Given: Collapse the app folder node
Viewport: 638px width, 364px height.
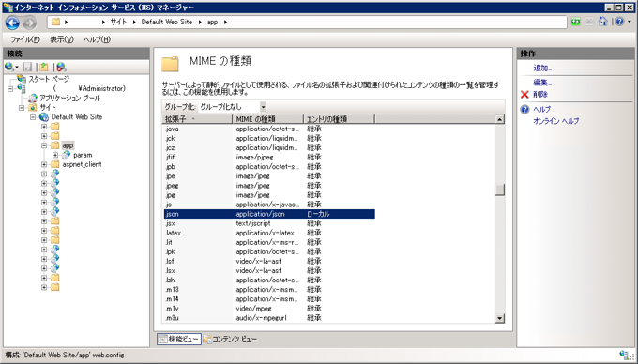Looking at the screenshot, I should click(44, 145).
